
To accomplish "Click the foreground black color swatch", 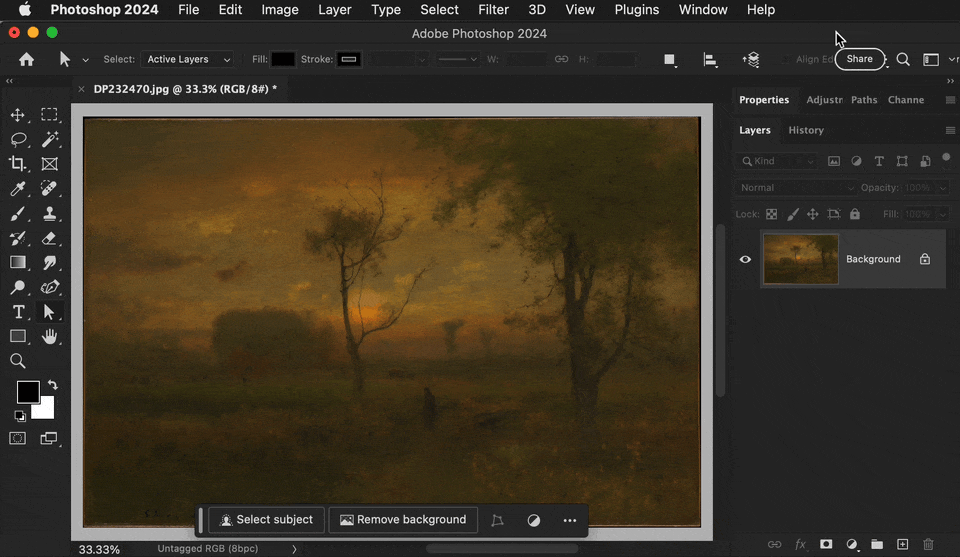I will pyautogui.click(x=28, y=392).
